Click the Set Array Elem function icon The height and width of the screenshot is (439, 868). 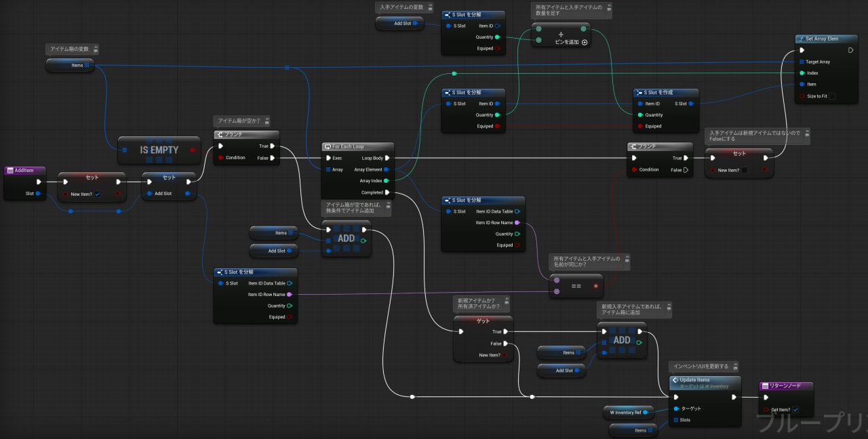800,39
